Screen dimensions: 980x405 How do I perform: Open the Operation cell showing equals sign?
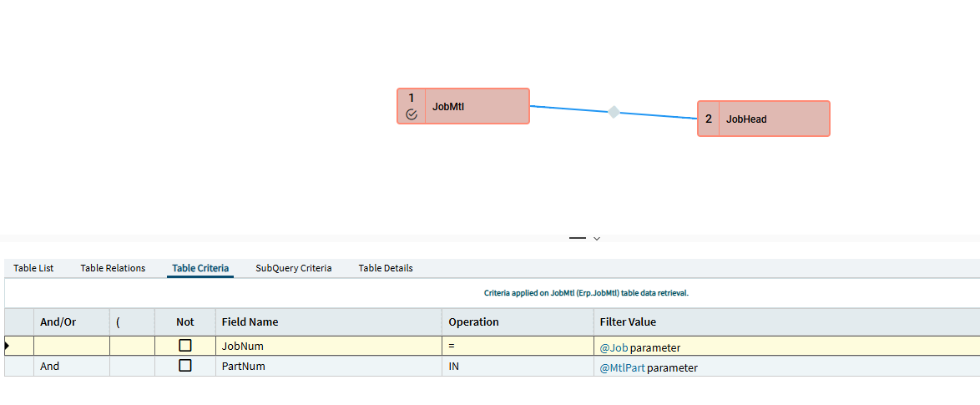coord(518,347)
